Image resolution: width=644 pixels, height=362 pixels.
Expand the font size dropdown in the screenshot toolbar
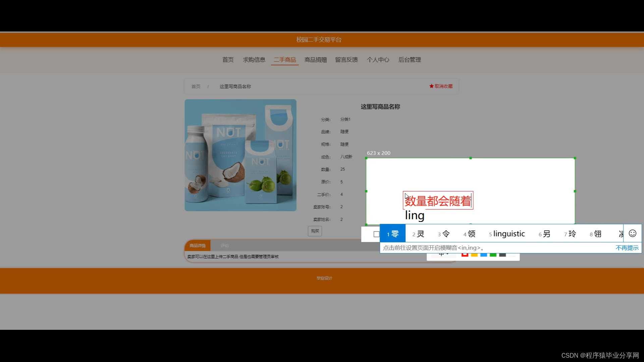coord(443,255)
